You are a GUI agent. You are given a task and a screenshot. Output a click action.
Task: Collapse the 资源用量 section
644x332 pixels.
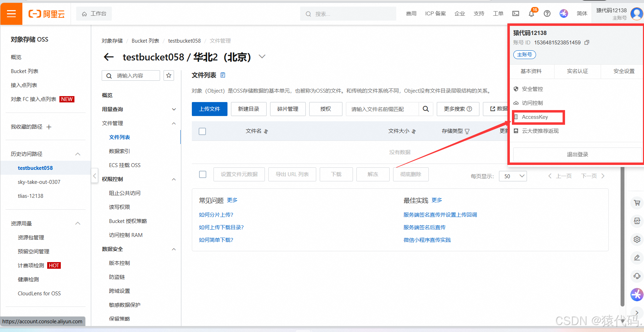tap(78, 223)
